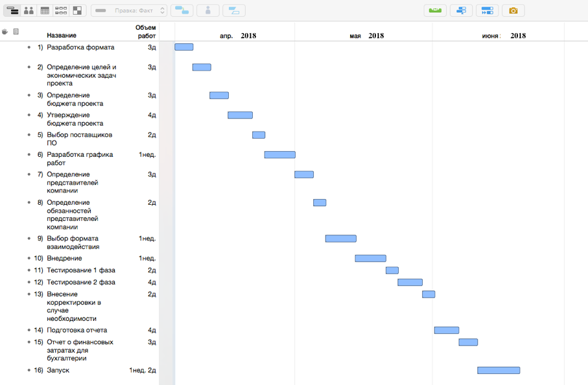This screenshot has width=588, height=385.
Task: Click the '1нед. 2д' effort of Запуск
Action: point(143,370)
